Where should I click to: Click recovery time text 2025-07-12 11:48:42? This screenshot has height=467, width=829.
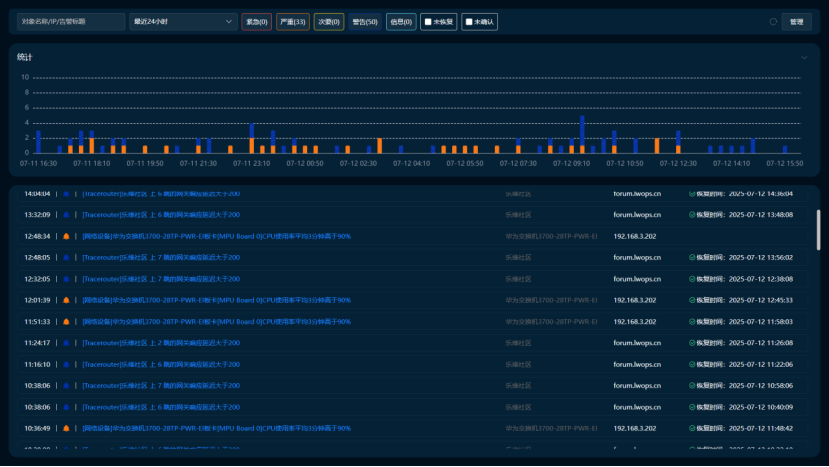[x=761, y=428]
